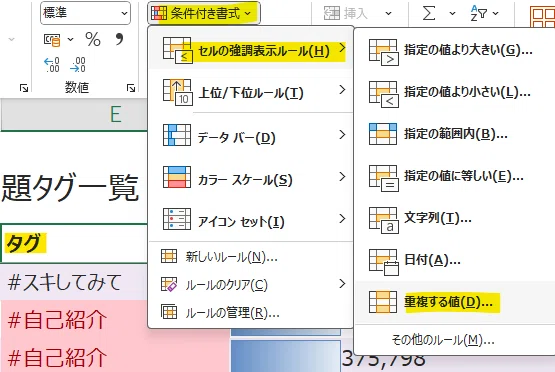Open アイコン セット(I) submenu

point(251,220)
